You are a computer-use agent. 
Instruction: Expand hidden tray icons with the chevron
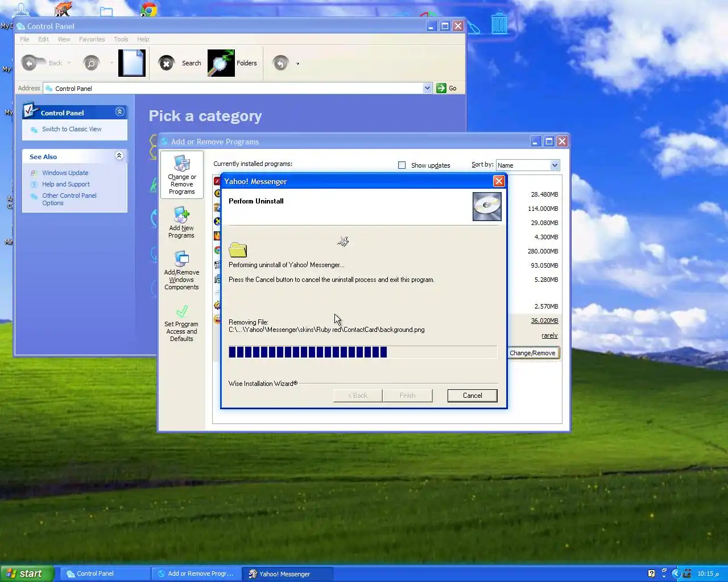(676, 573)
